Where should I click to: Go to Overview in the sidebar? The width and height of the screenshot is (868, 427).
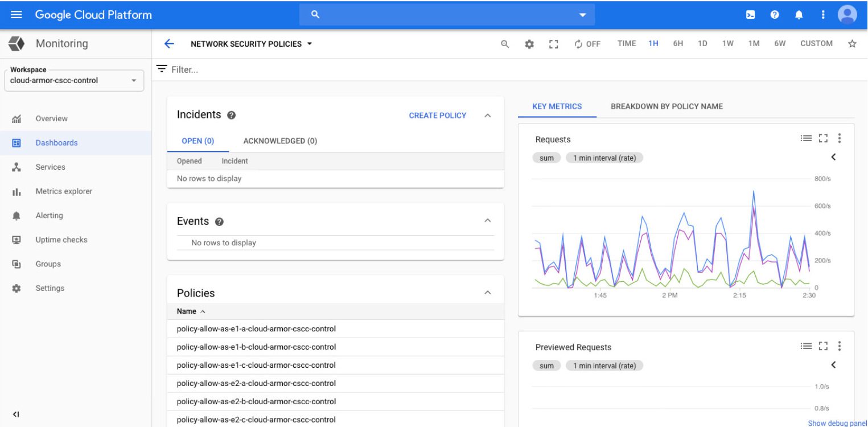51,118
